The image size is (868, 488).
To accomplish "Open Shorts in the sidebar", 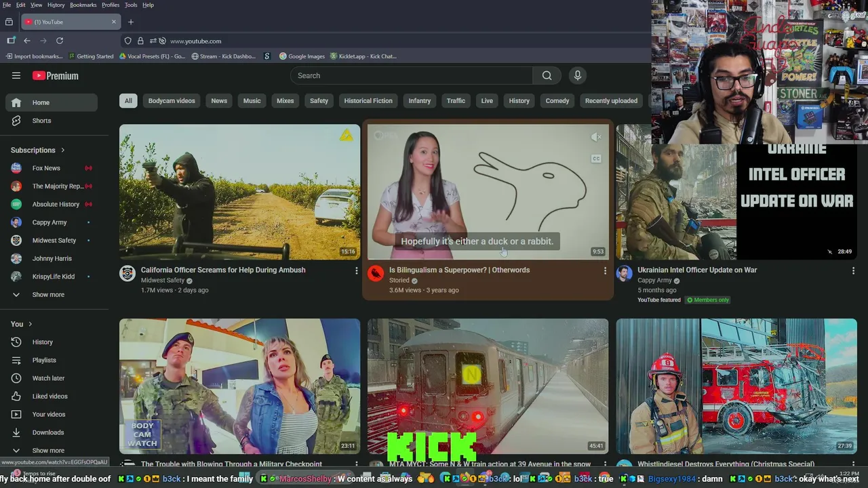I will pos(52,121).
